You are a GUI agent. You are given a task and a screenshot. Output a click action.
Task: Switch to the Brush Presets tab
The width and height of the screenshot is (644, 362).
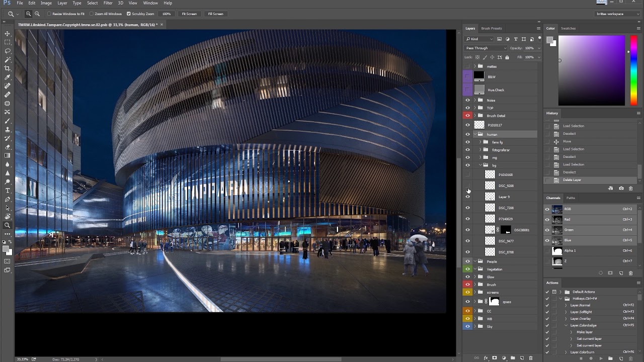[x=492, y=28]
